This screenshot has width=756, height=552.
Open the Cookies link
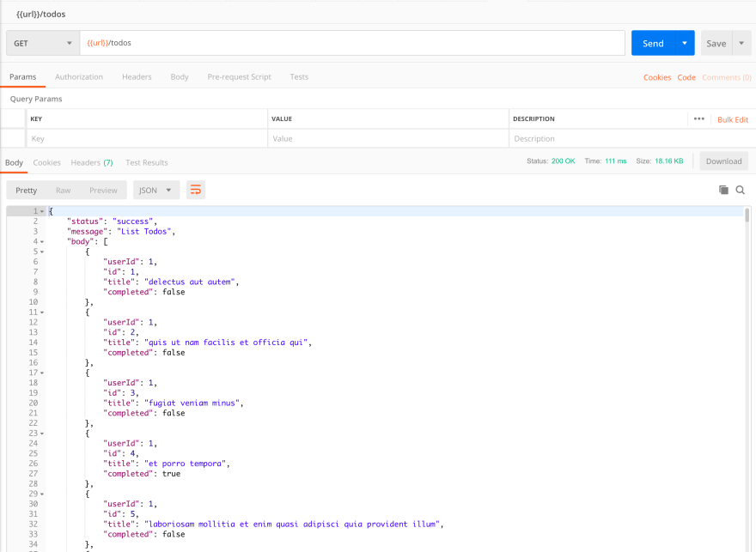656,77
